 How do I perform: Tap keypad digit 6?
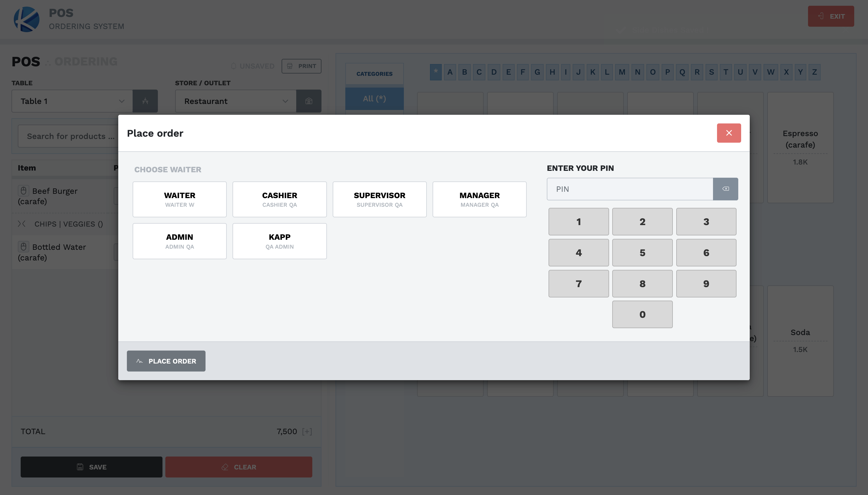point(706,253)
